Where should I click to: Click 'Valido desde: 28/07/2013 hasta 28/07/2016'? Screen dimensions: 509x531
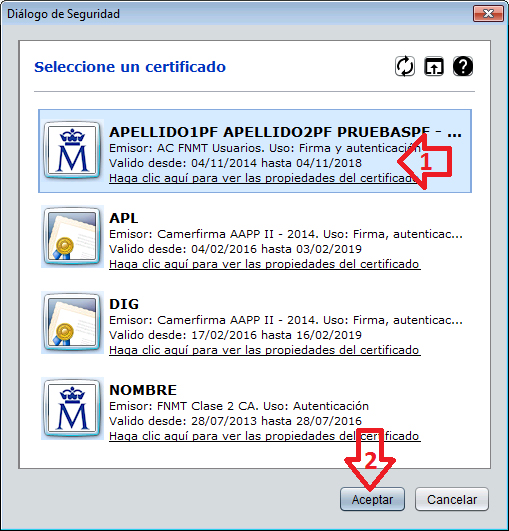pyautogui.click(x=235, y=421)
